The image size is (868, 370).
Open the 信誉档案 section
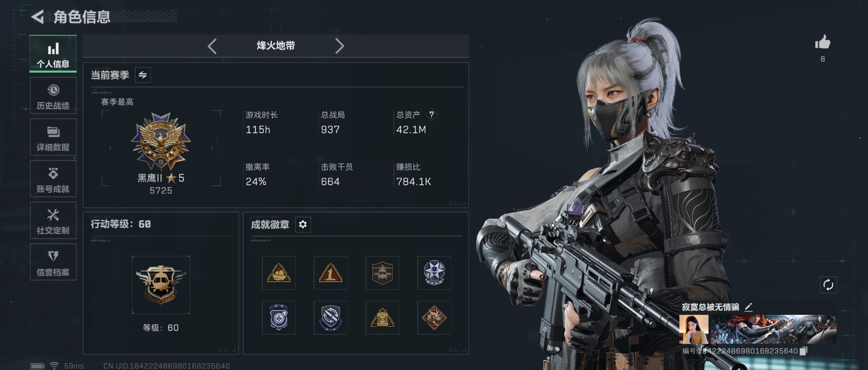point(53,262)
